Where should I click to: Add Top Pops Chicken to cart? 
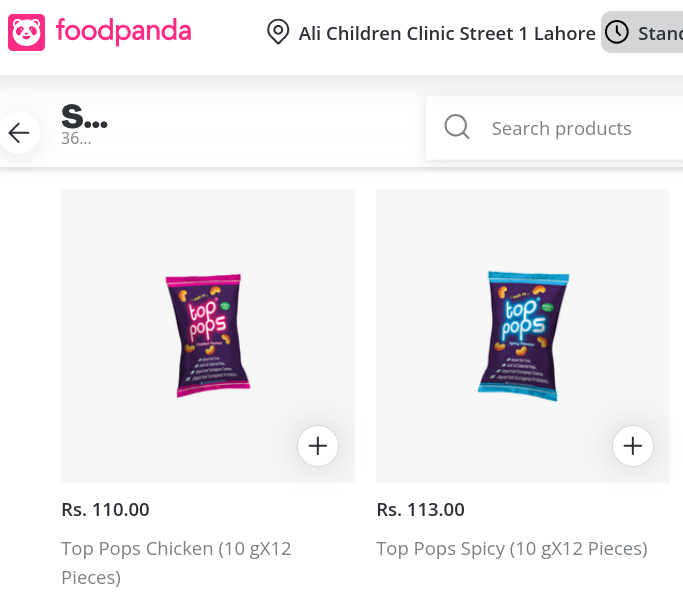click(318, 446)
